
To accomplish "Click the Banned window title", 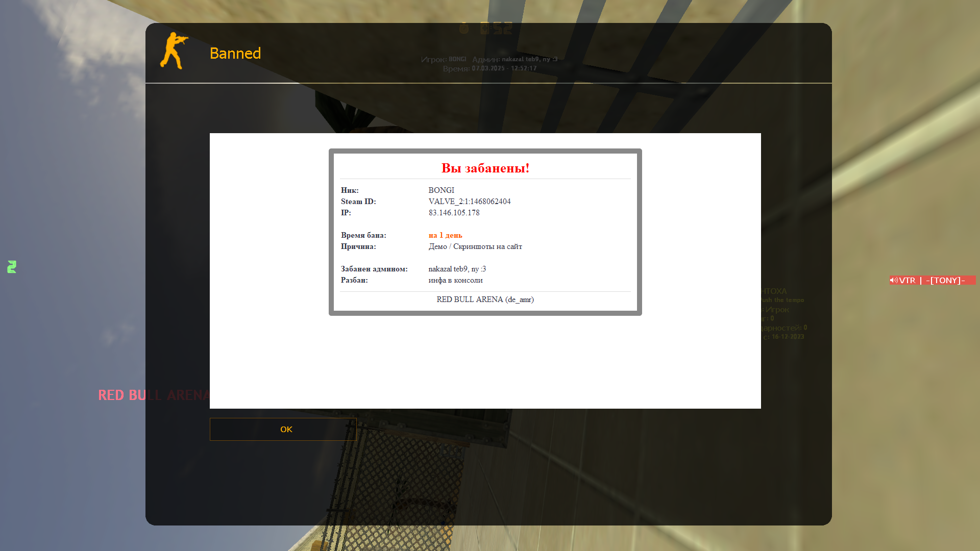I will point(235,53).
